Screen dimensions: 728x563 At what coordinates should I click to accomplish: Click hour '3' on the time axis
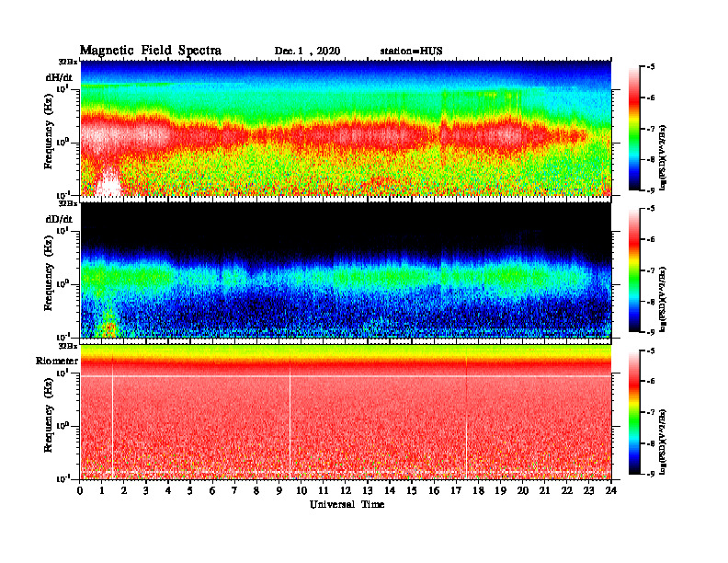click(146, 490)
